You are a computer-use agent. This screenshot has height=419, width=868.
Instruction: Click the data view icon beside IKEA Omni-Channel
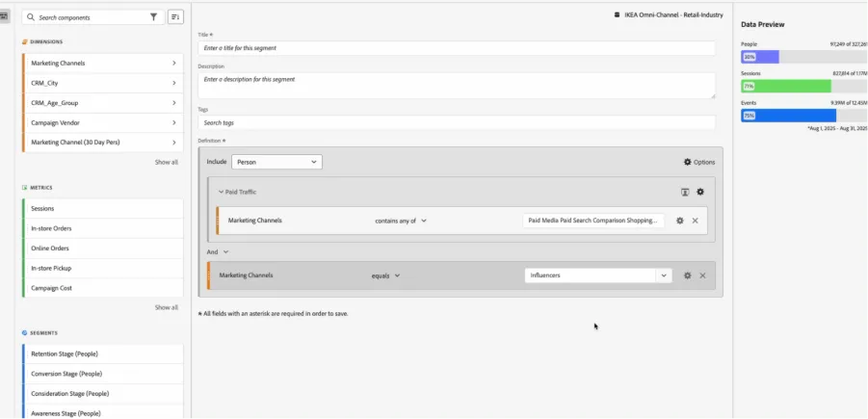(x=617, y=15)
